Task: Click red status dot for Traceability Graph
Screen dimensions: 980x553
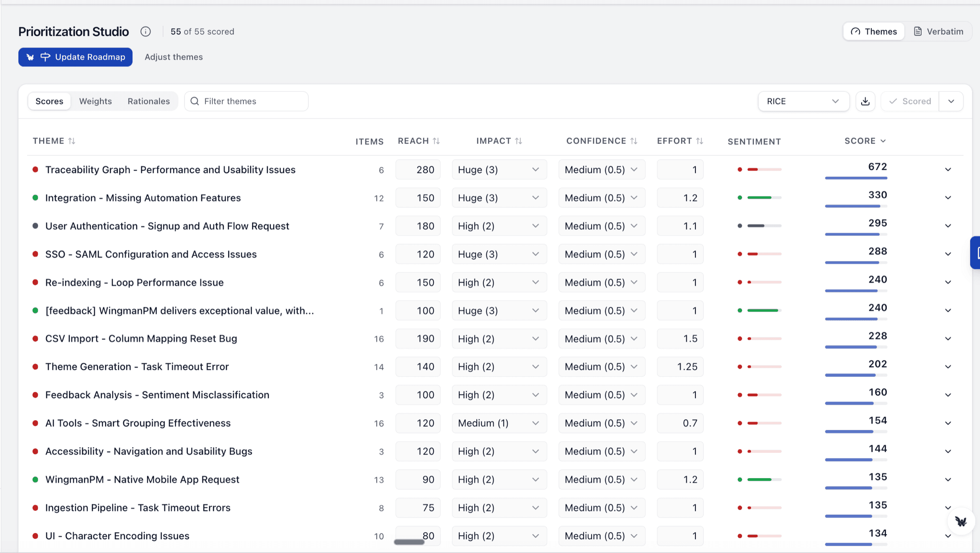Action: pyautogui.click(x=35, y=170)
